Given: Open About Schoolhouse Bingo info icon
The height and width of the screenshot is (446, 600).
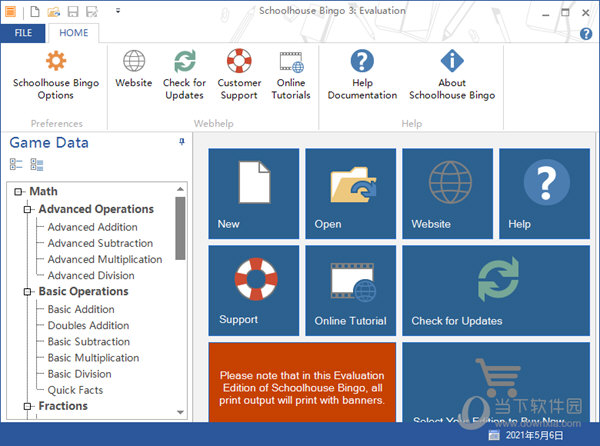Looking at the screenshot, I should click(452, 61).
